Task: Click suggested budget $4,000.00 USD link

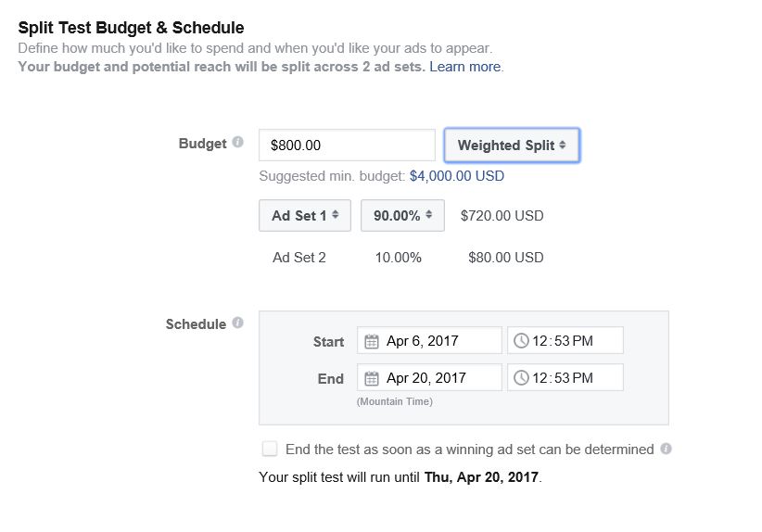Action: pyautogui.click(x=457, y=176)
